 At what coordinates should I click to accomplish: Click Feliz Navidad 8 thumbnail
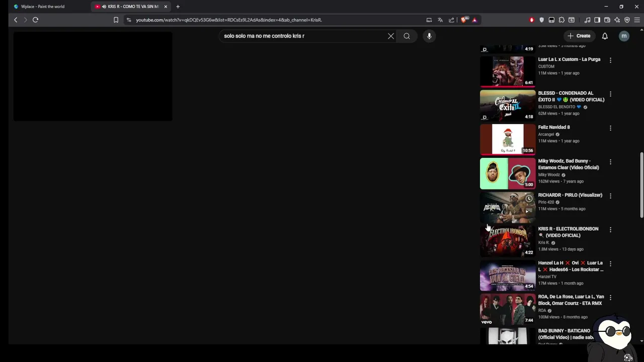[508, 139]
